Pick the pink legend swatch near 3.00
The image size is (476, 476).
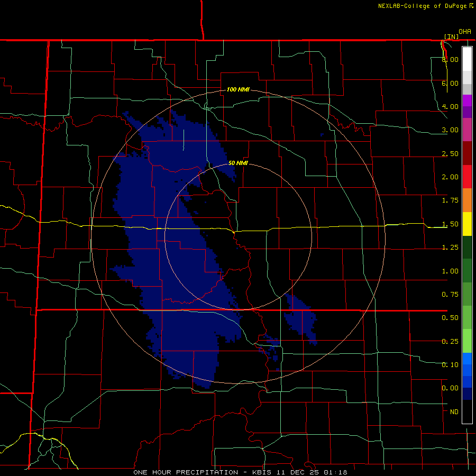click(467, 130)
